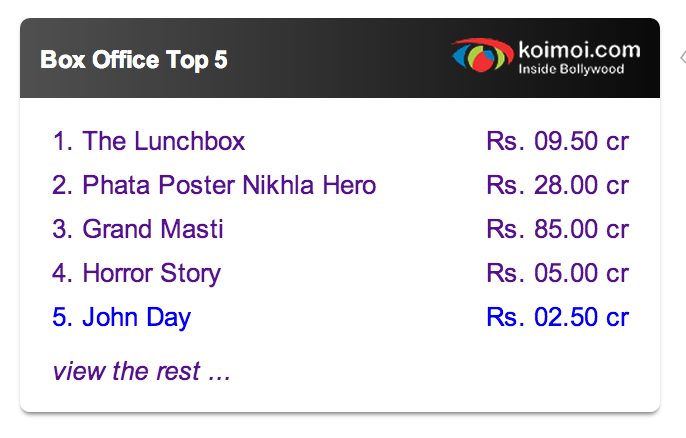Select the Rs. 02.50 cr amount
The height and width of the screenshot is (438, 686).
tap(557, 318)
